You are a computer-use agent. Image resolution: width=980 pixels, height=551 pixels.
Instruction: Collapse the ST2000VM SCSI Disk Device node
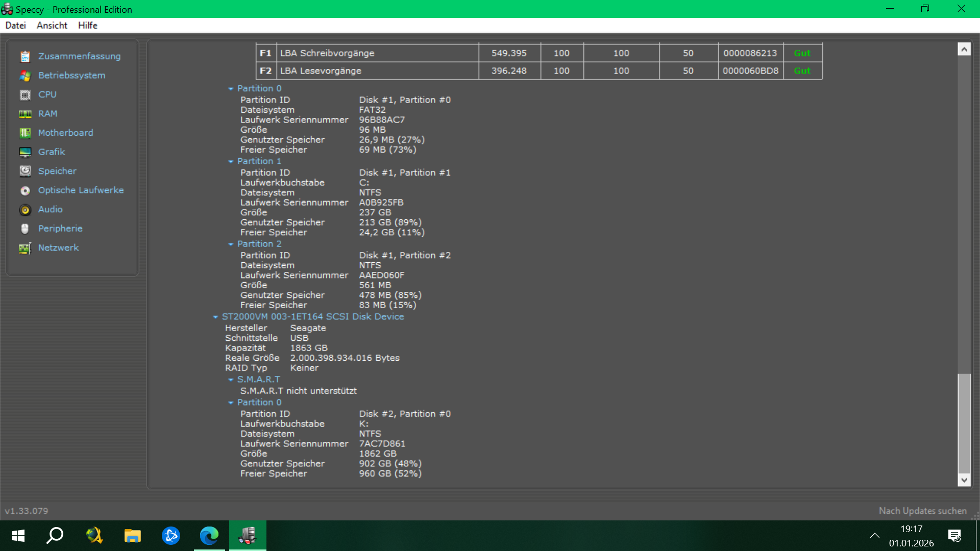(215, 317)
